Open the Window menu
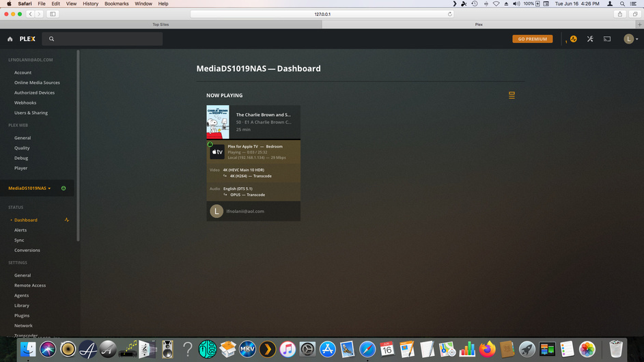 (x=143, y=3)
